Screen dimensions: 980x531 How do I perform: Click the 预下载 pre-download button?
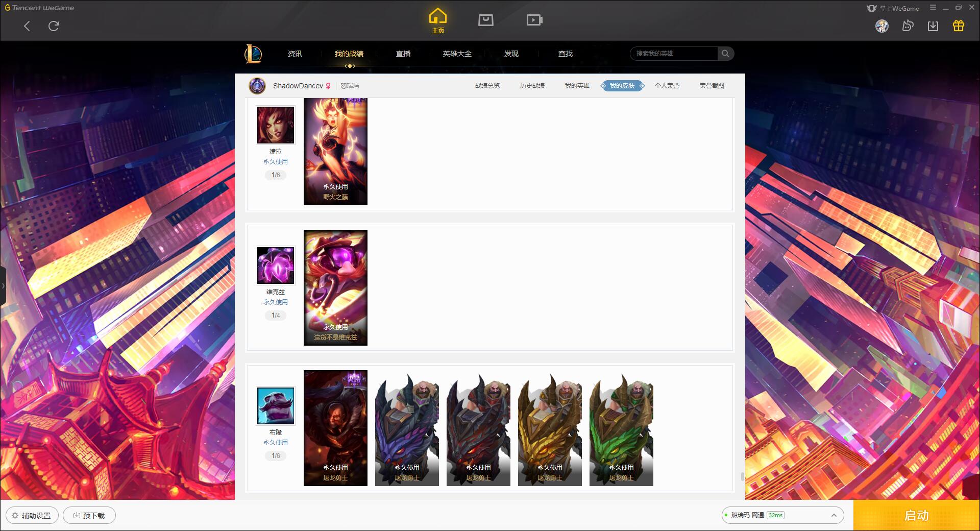point(89,515)
